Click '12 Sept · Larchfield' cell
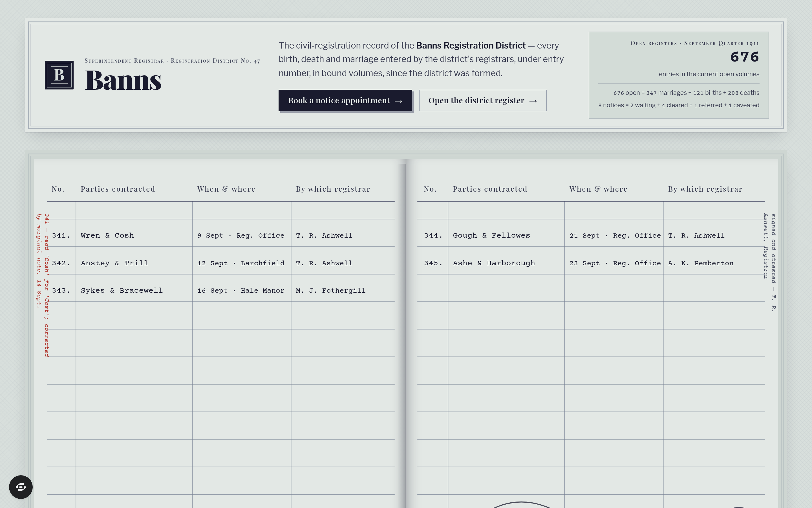Viewport: 812px width, 508px height. point(241,263)
